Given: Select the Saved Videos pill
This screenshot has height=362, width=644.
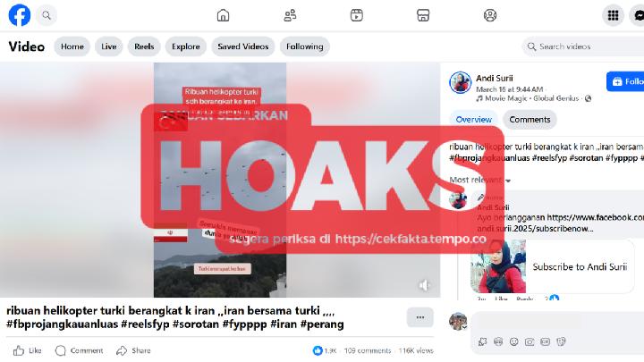Looking at the screenshot, I should click(243, 46).
